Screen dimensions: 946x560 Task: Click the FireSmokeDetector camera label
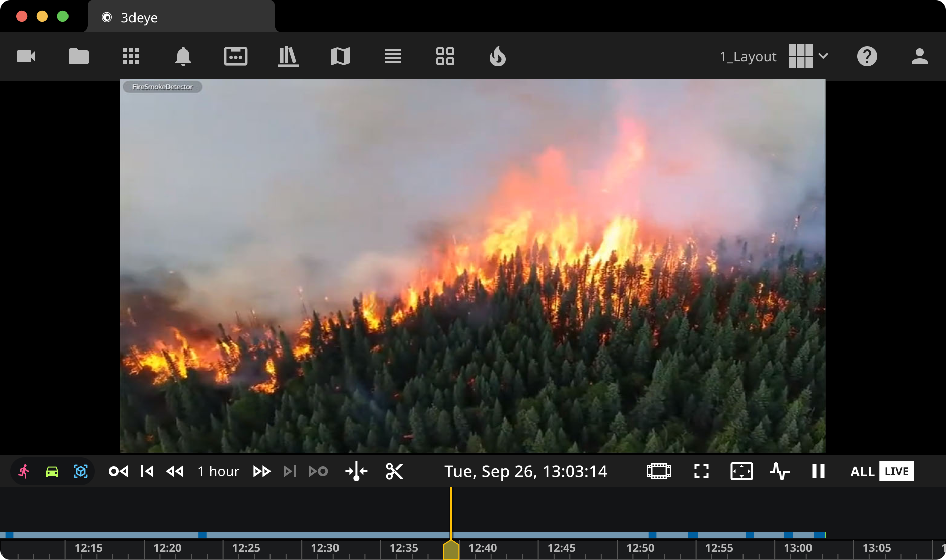162,87
